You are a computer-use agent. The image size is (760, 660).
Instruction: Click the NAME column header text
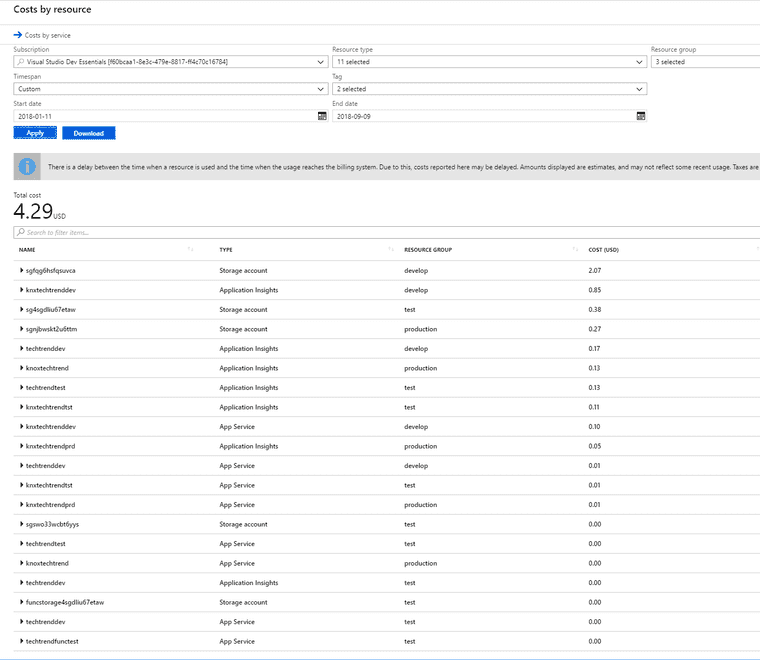click(x=27, y=250)
